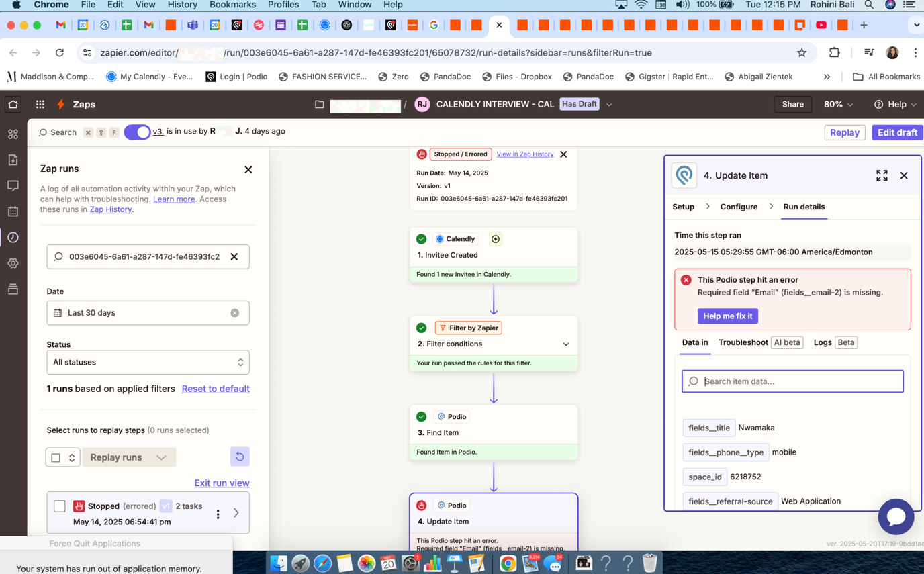924x574 pixels.
Task: Expand the Update Item panel fullscreen
Action: (882, 175)
